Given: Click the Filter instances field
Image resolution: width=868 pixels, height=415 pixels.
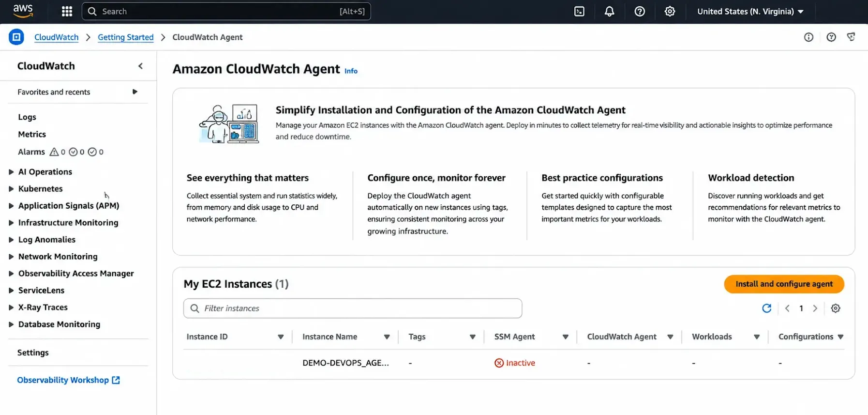Looking at the screenshot, I should pos(353,308).
